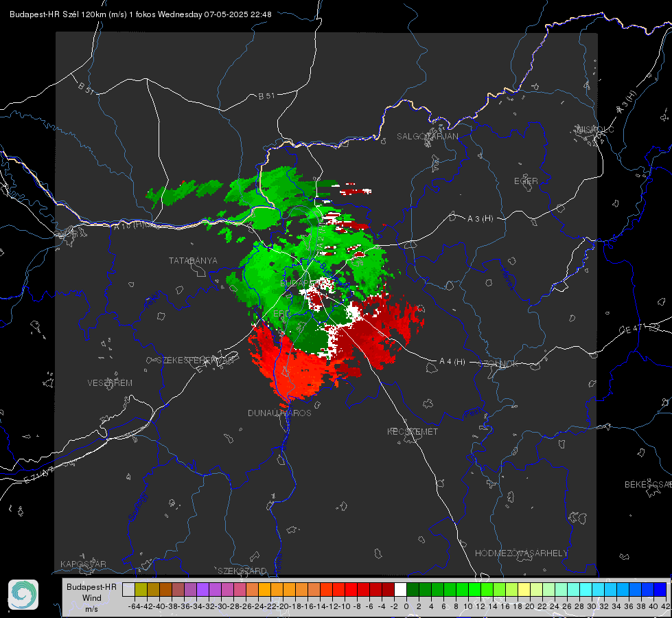672x618 pixels.
Task: Click the legend scale value '-20'
Action: [282, 606]
